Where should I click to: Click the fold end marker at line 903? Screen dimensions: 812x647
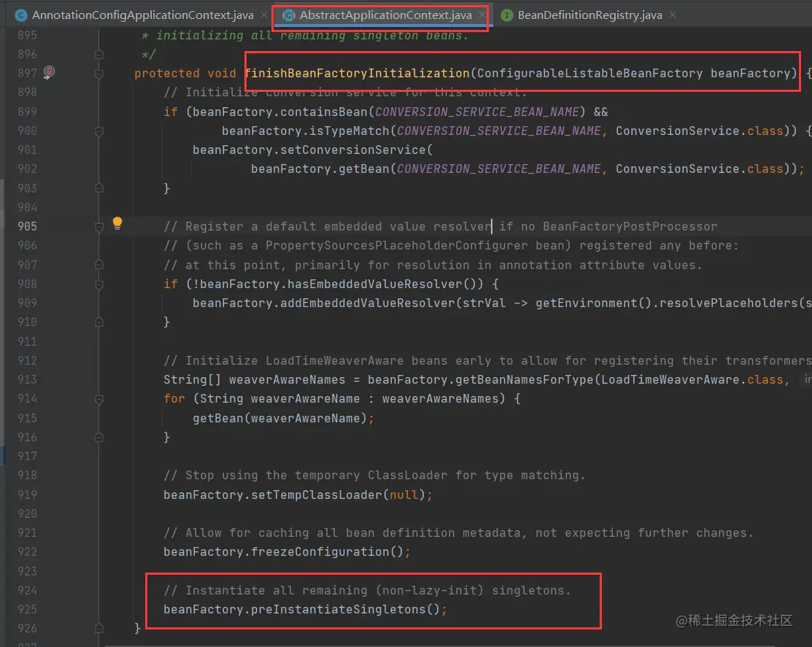tap(99, 188)
